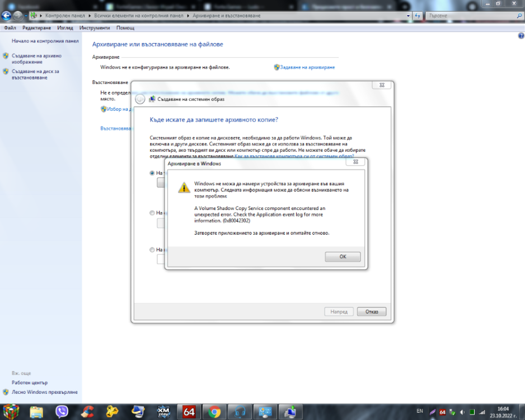Click the search magnifier icon
The height and width of the screenshot is (420, 525).
click(x=519, y=16)
